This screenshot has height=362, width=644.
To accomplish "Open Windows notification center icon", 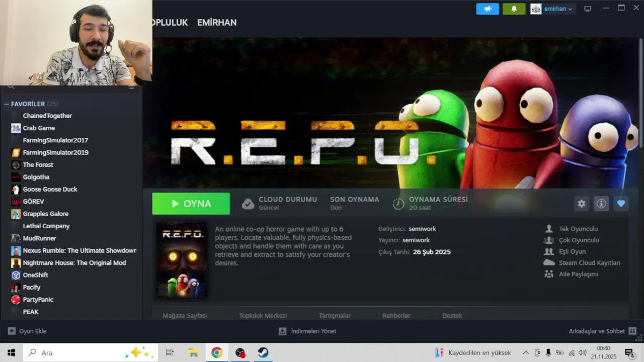I will pos(629,352).
